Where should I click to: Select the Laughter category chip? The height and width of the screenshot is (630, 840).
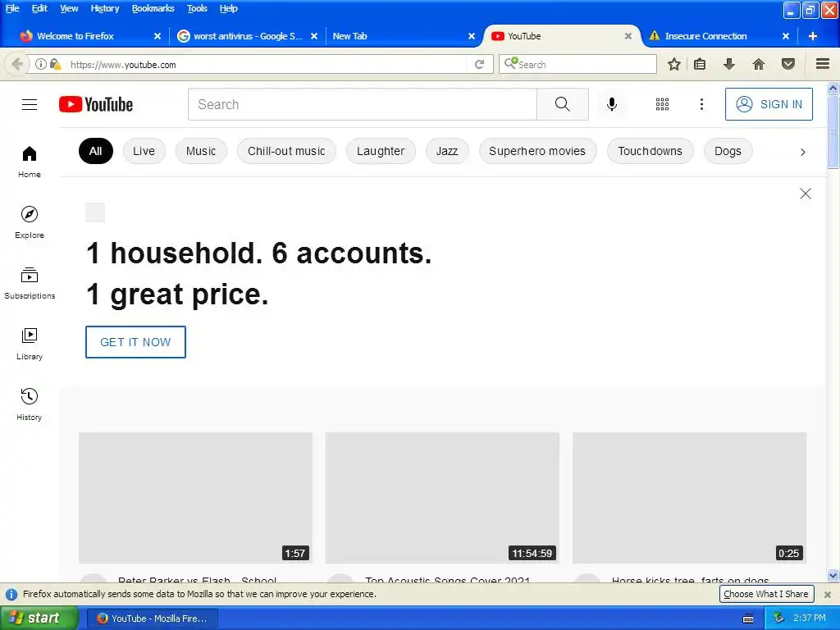point(381,151)
